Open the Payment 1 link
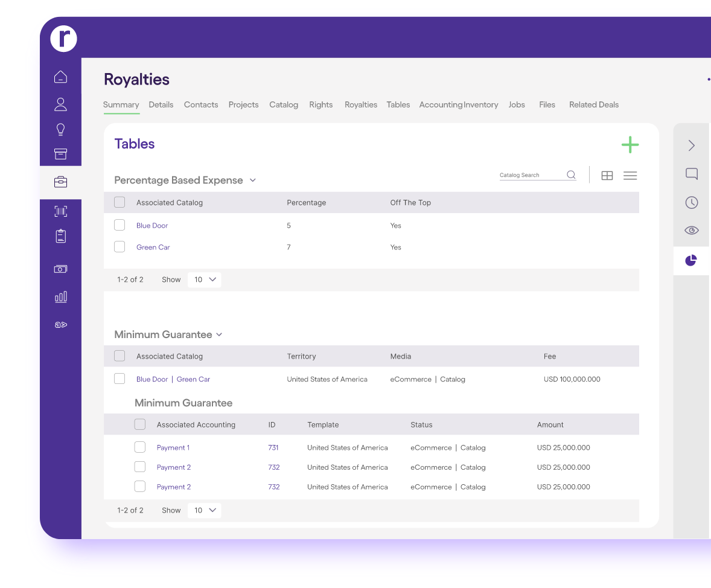Image resolution: width=711 pixels, height=588 pixels. click(173, 448)
